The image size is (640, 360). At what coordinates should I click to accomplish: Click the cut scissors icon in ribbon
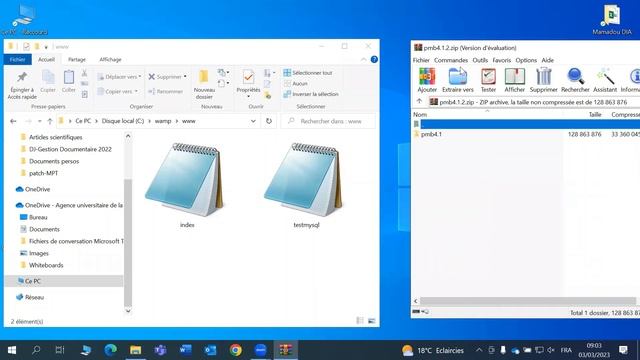(84, 73)
